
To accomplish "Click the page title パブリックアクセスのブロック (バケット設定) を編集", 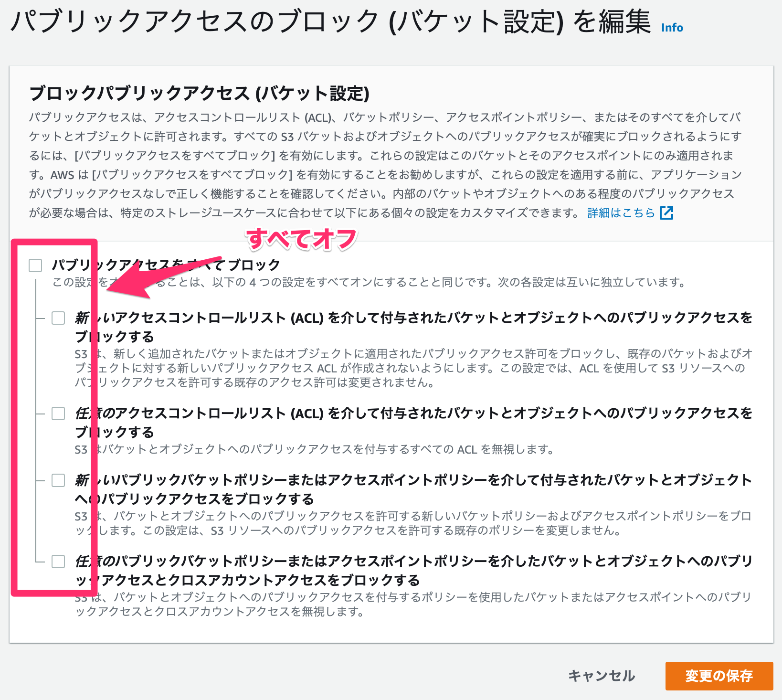I will (331, 21).
